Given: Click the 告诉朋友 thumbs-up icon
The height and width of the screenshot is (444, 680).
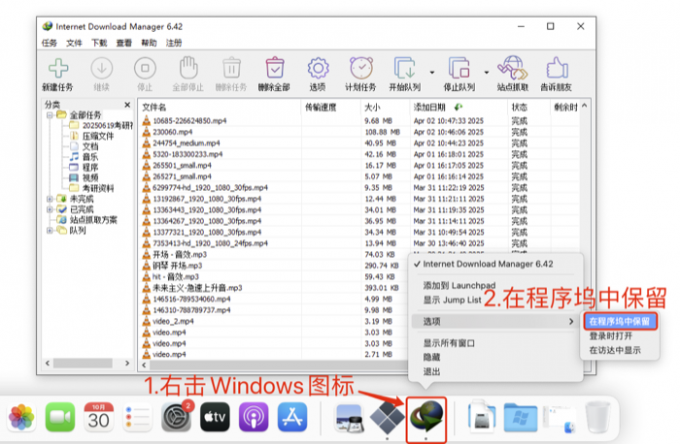Looking at the screenshot, I should [x=556, y=71].
